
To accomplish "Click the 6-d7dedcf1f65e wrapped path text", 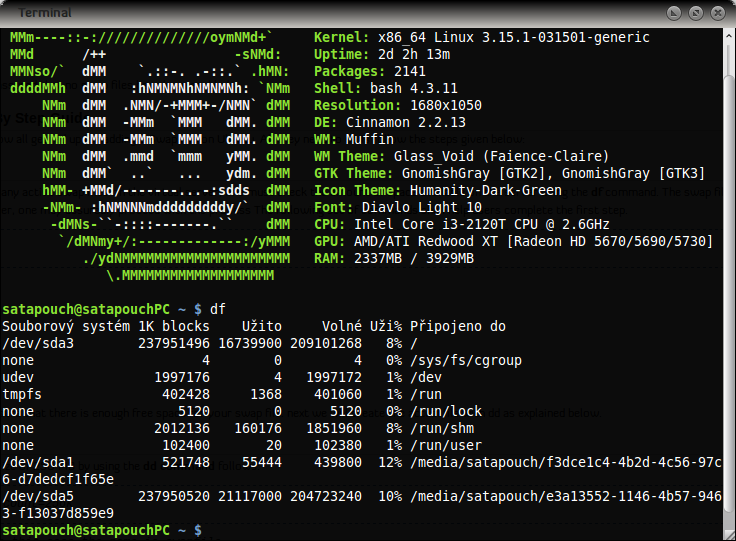I will pyautogui.click(x=58, y=480).
